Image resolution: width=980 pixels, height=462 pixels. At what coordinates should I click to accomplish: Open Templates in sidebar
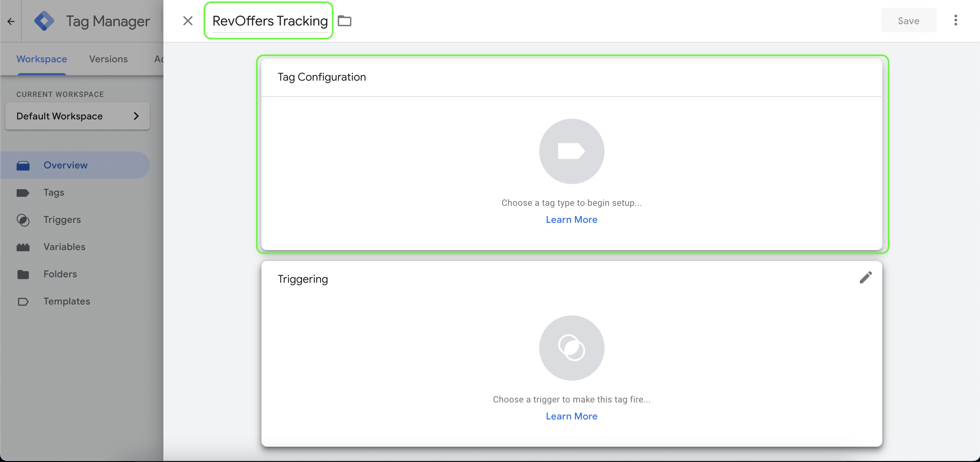click(x=75, y=301)
